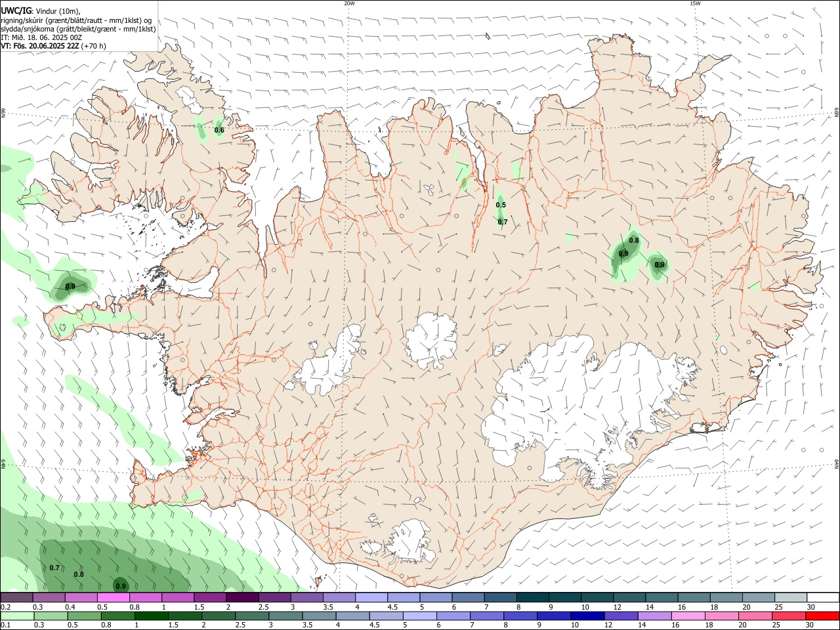840x630 pixels.
Task: Select the bright pink 0.5 sleet legend swatch
Action: (x=113, y=598)
